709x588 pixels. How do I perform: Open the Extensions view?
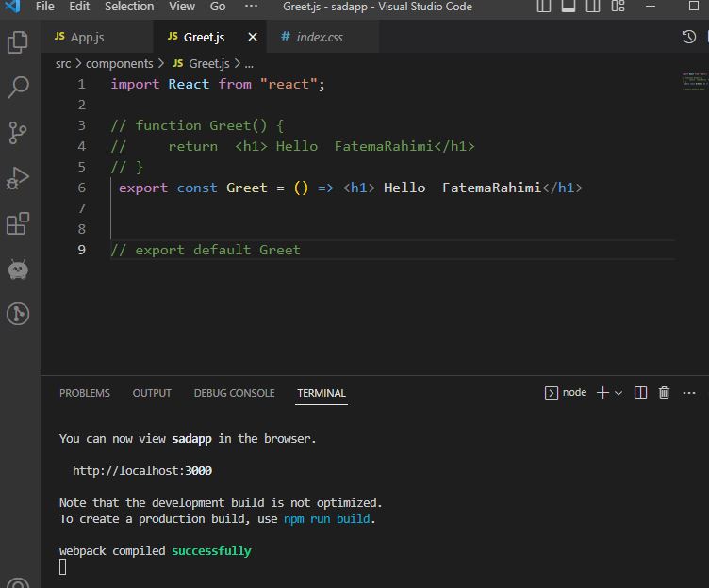(x=18, y=223)
